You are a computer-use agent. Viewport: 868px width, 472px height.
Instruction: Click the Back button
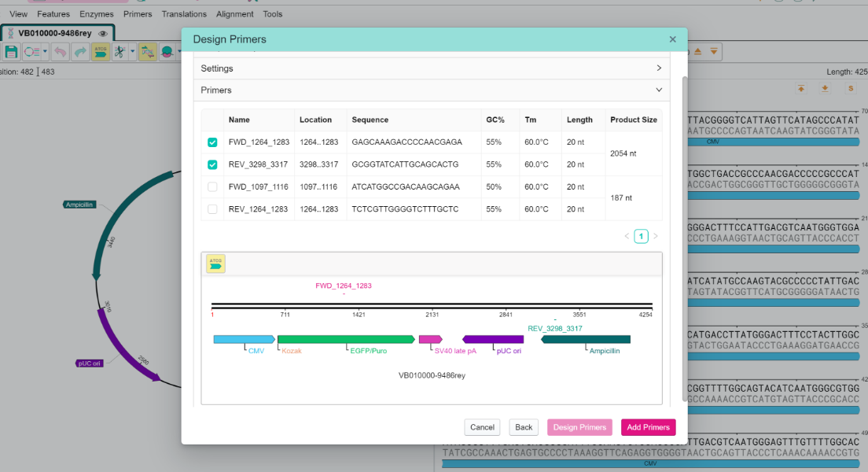(x=524, y=427)
